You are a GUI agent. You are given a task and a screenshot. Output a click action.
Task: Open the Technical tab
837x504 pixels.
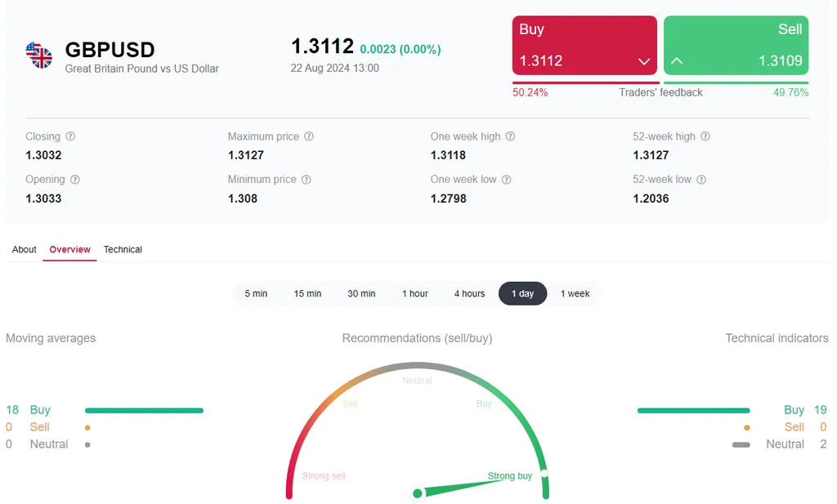[123, 250]
